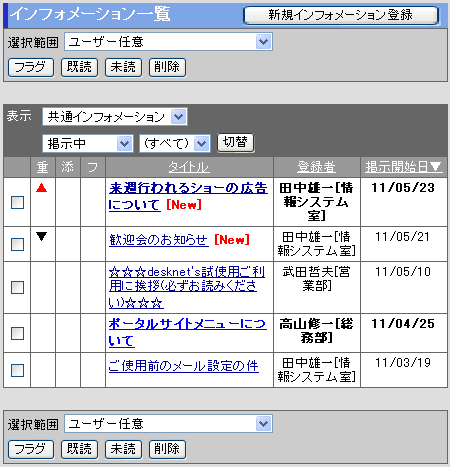The image size is (450, 467).
Task: Tick checkbox for 歓迎会のお知らせ row
Action: 17,244
